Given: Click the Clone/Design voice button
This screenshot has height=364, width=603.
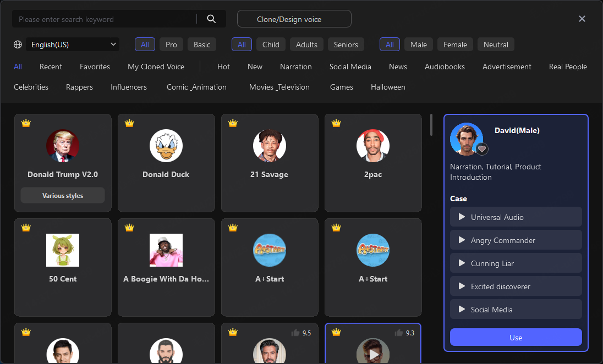Looking at the screenshot, I should (x=294, y=18).
